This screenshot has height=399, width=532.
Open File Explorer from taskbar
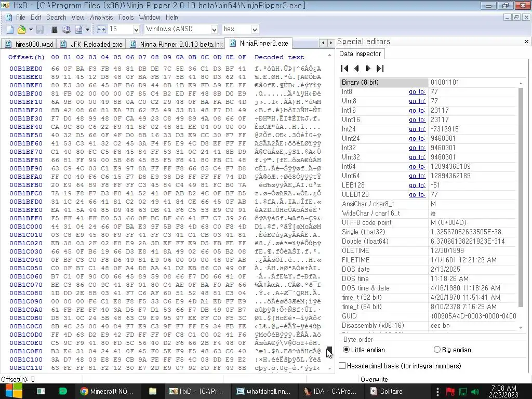152,391
